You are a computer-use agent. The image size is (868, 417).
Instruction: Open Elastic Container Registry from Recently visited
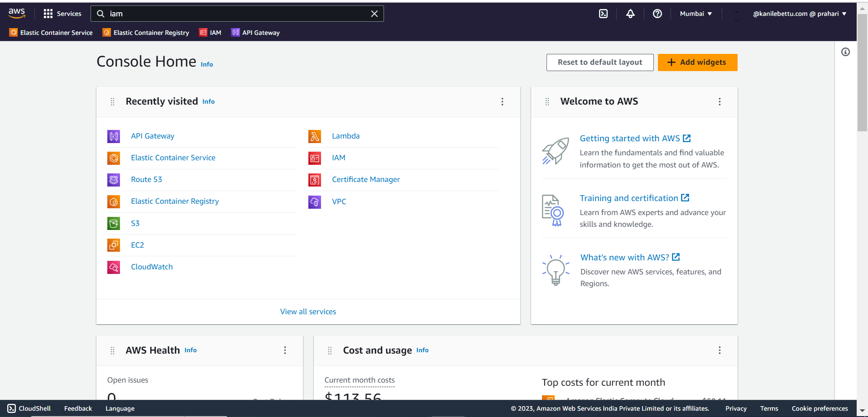(x=175, y=201)
